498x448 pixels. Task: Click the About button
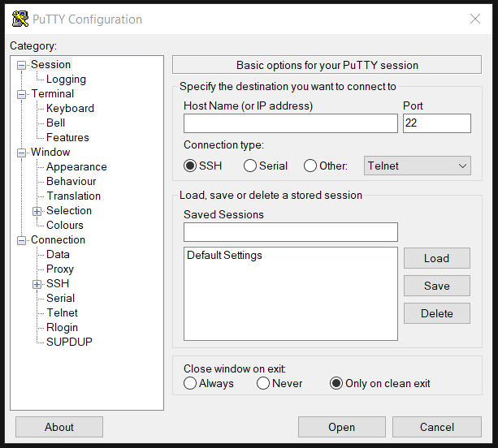click(x=59, y=427)
